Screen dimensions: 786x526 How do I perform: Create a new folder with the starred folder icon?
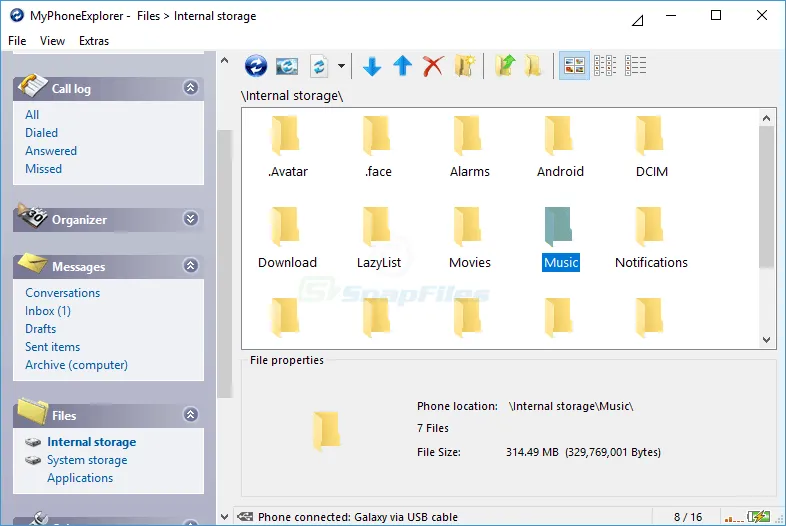click(x=465, y=66)
